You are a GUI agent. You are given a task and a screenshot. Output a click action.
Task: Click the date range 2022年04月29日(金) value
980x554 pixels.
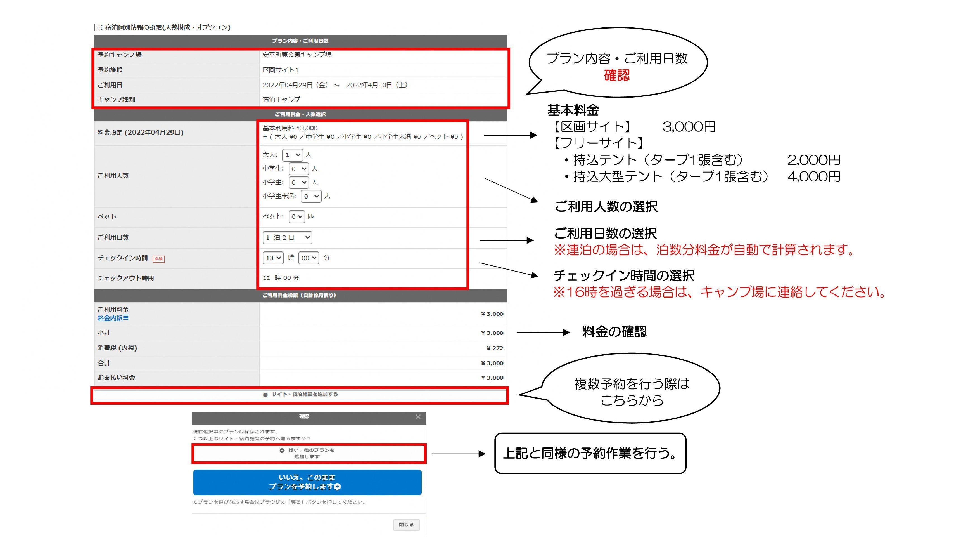(x=335, y=85)
